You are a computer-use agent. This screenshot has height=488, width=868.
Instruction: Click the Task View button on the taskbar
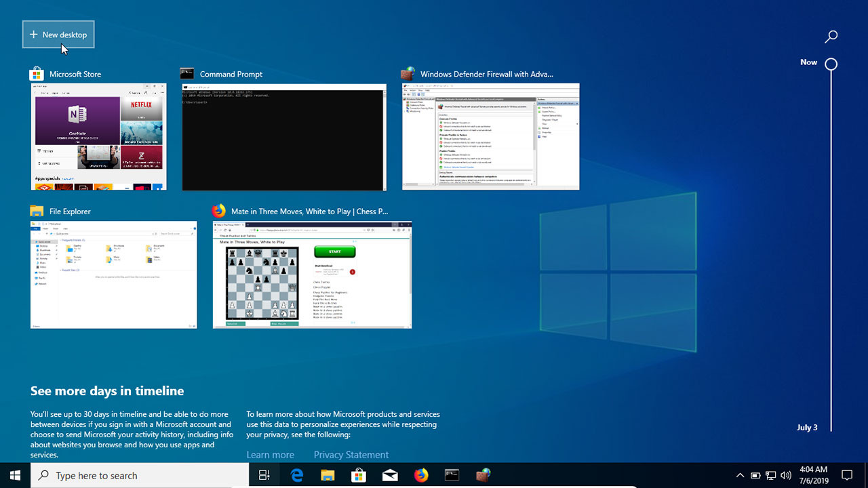pos(264,474)
